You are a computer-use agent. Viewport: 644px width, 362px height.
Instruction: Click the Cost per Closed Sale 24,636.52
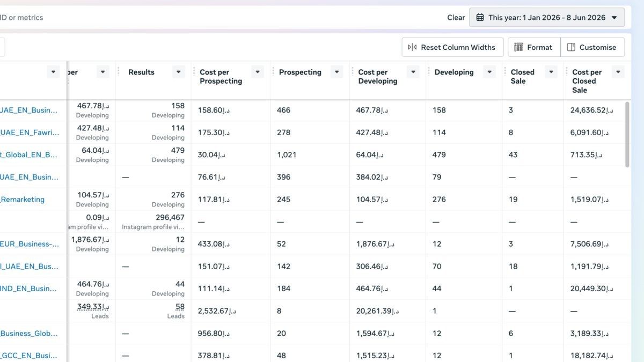coord(592,110)
